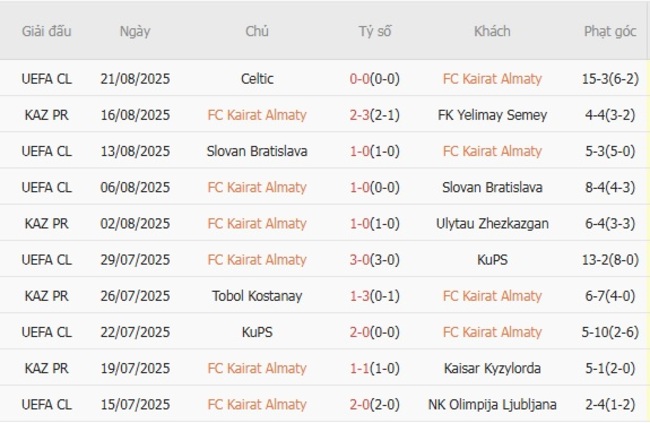Click the 13-2(8-0) corners value
Image resolution: width=650 pixels, height=423 pixels.
tap(610, 260)
